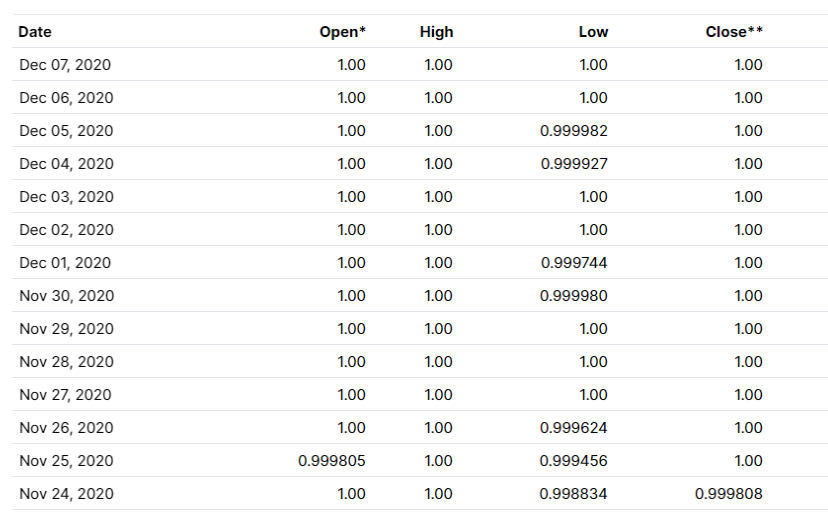Viewport: 828px width, 516px height.
Task: Select the Nov 24, 2020 date cell
Action: (x=67, y=494)
